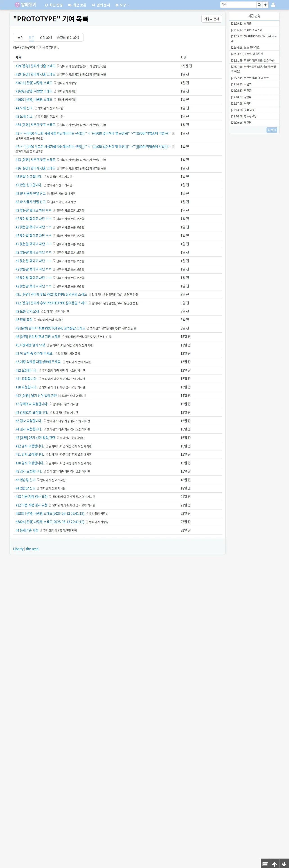
Task: Click the 5시간 전 time cell
Action: (x=186, y=66)
